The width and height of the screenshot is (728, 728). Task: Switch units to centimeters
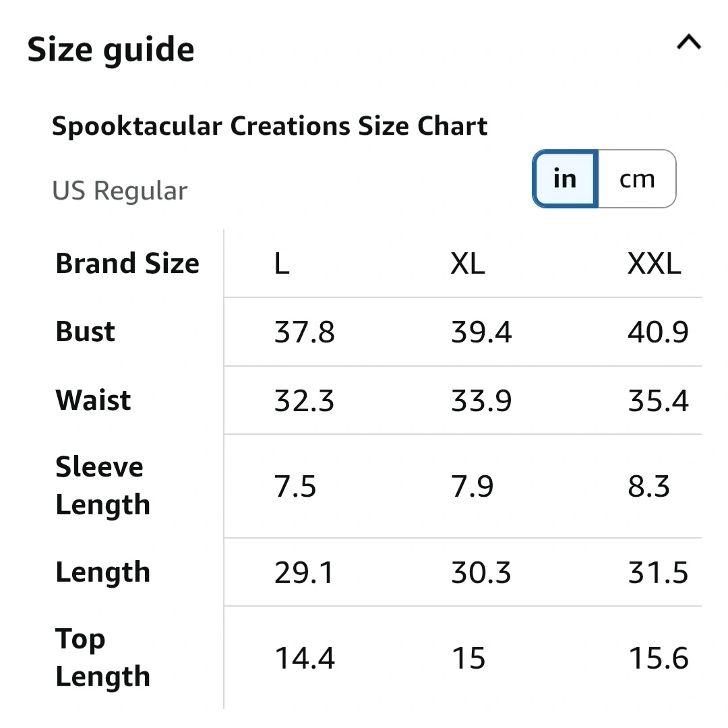[637, 179]
